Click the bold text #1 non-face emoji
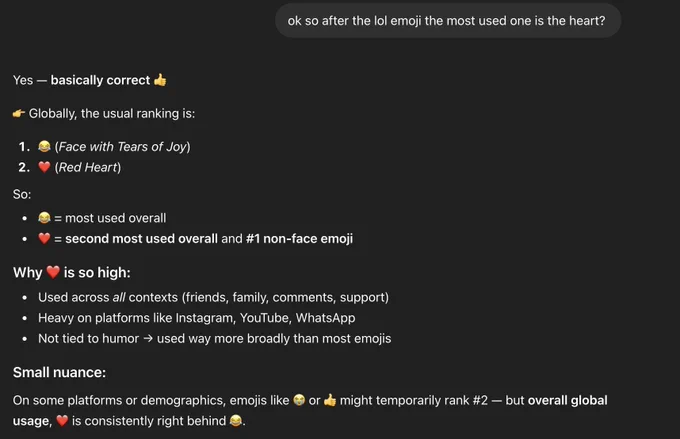 click(299, 239)
